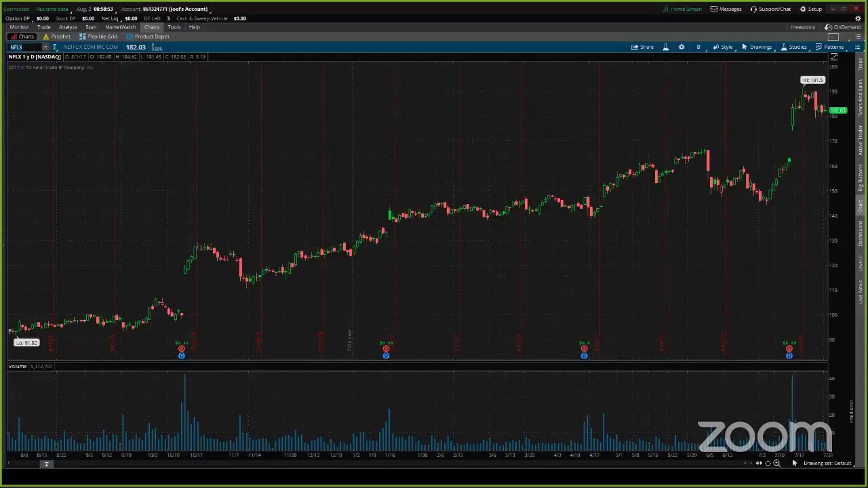This screenshot has height=488, width=868.
Task: Toggle the symbol link icon beside NFLX
Action: coord(55,47)
